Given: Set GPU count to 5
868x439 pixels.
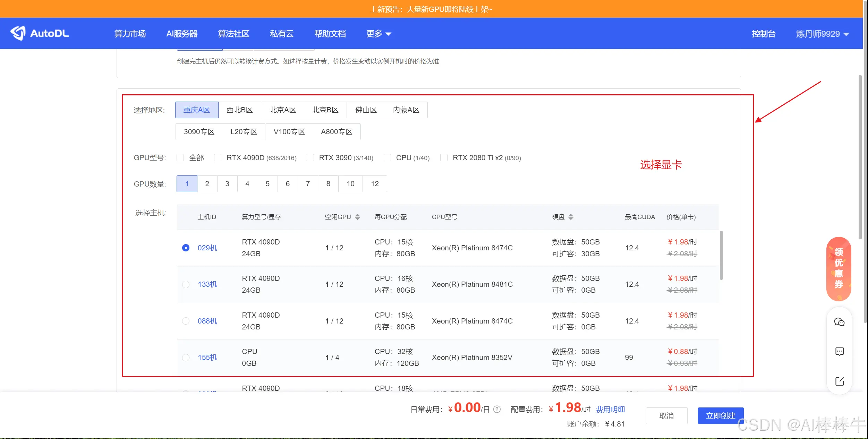Looking at the screenshot, I should tap(267, 184).
